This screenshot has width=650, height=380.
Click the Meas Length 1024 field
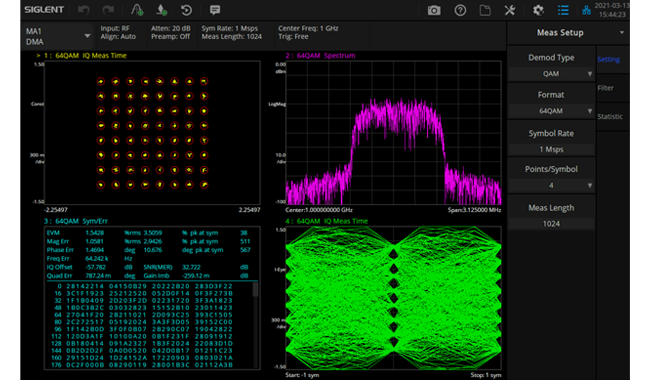(551, 224)
